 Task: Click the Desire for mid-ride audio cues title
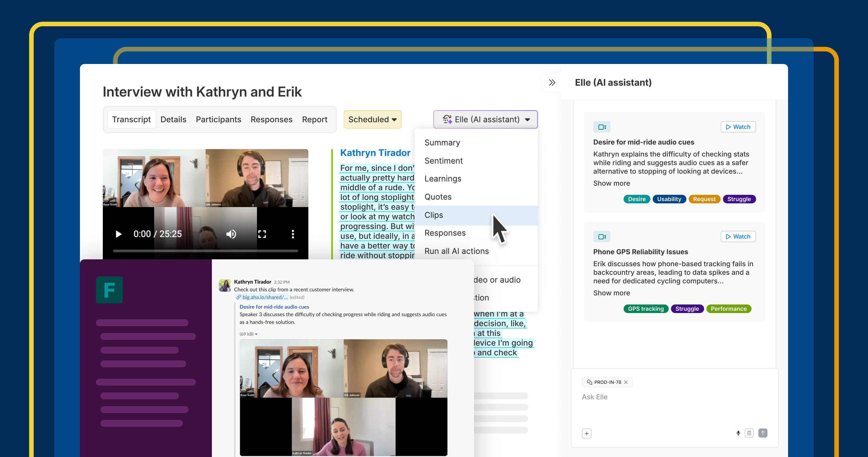(x=644, y=142)
